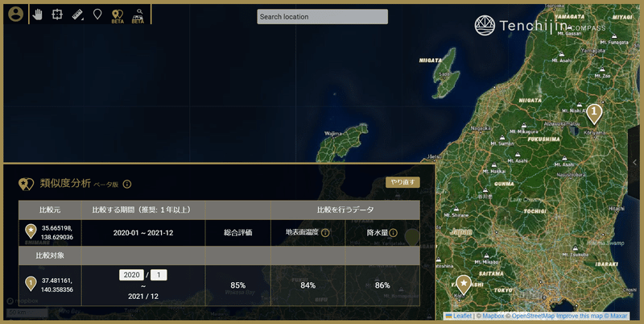This screenshot has height=324, width=644.
Task: Click the star pin in 比較元 row
Action: (31, 231)
